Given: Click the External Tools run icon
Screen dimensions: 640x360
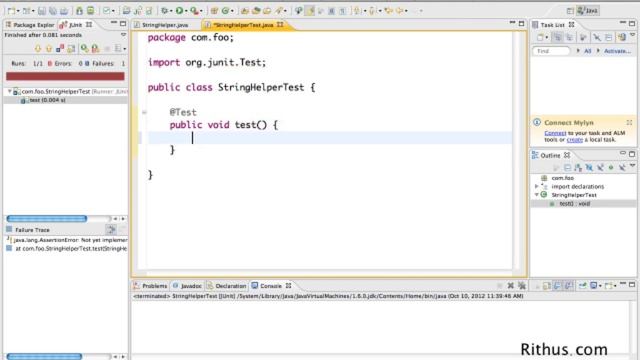Looking at the screenshot, I should point(194,11).
